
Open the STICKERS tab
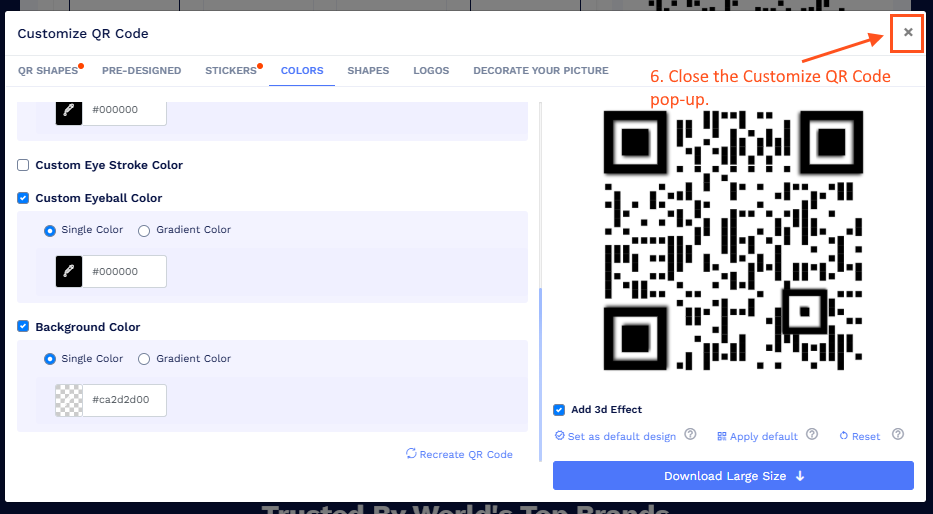231,70
